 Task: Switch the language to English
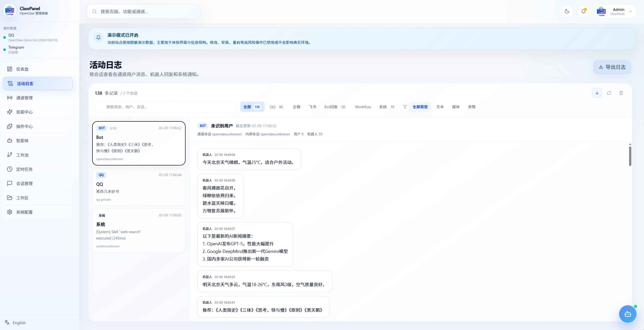pos(19,323)
